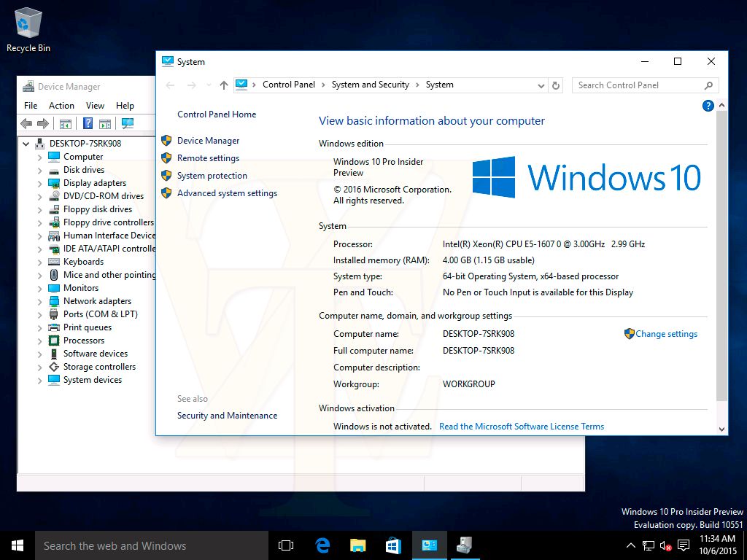Screen dimensions: 747x560
Task: Open Advanced system settings link
Action: [227, 193]
